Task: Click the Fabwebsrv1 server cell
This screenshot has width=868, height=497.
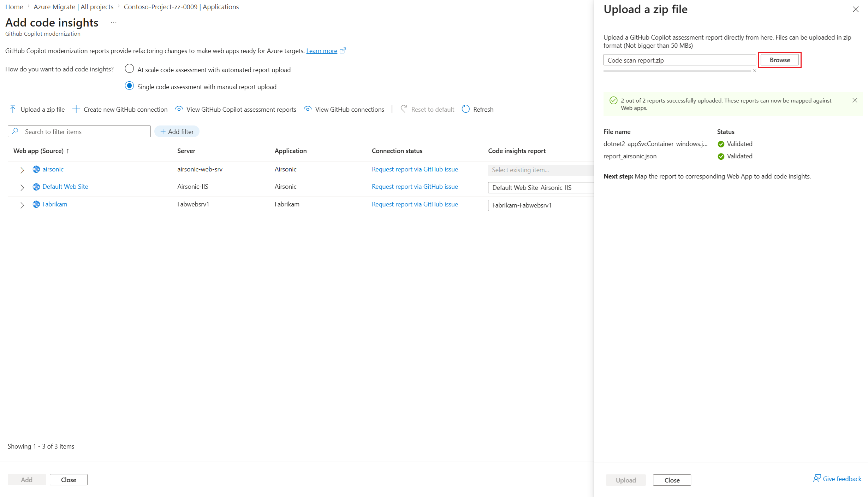Action: click(x=193, y=204)
